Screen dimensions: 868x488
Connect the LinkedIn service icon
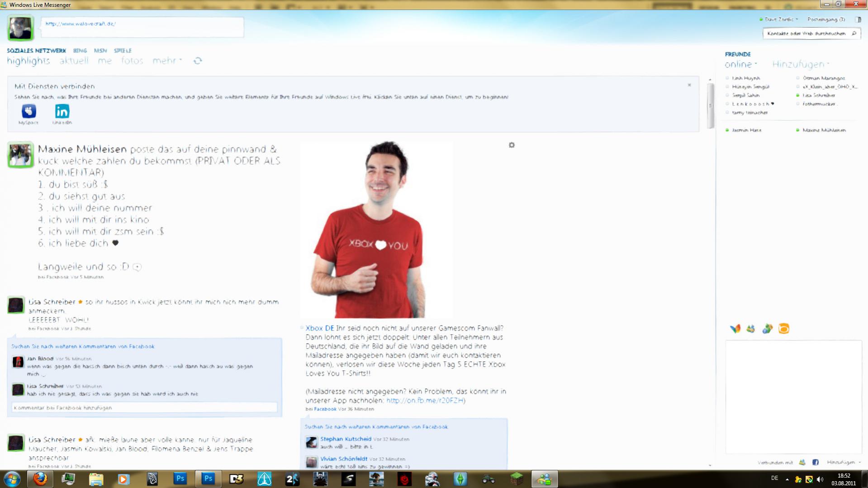62,111
